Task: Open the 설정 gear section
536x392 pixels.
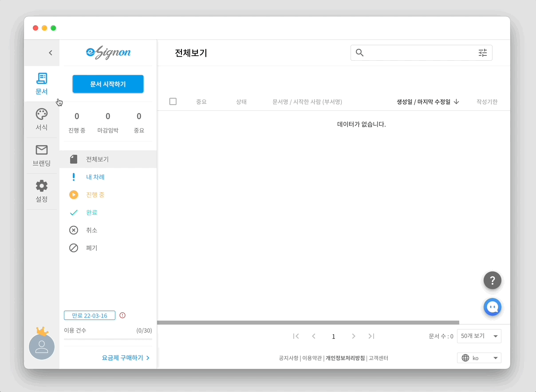Action: (42, 192)
